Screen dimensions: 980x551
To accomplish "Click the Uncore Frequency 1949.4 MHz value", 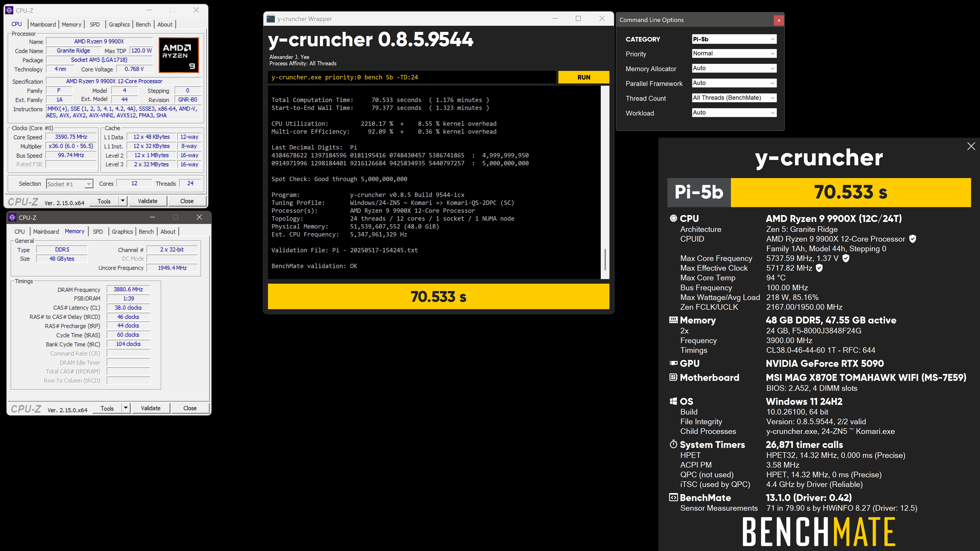I will point(172,268).
